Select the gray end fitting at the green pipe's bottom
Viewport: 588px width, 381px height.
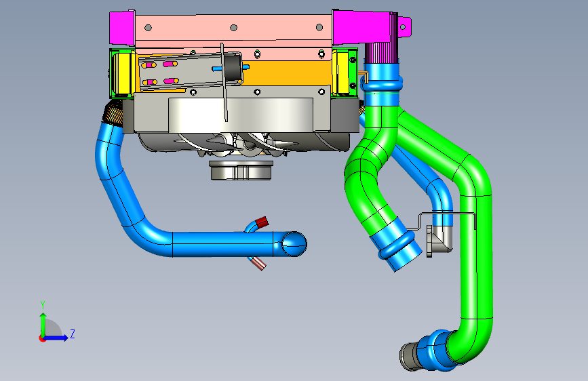[x=410, y=356]
